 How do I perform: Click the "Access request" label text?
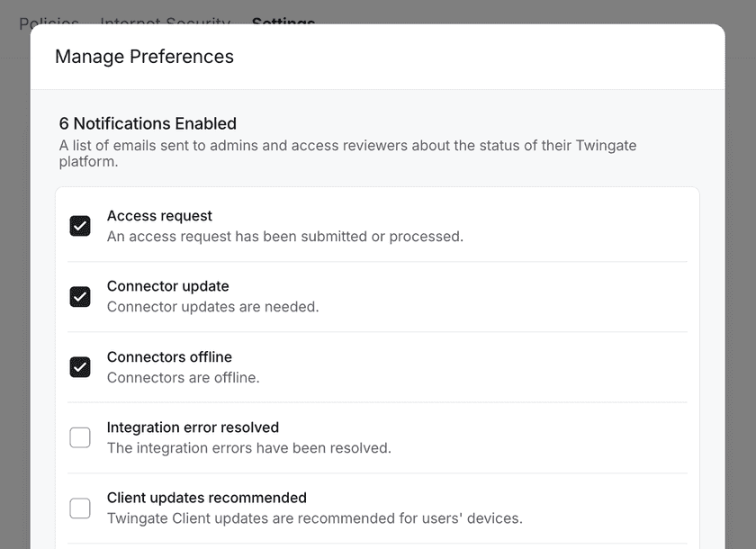[159, 216]
